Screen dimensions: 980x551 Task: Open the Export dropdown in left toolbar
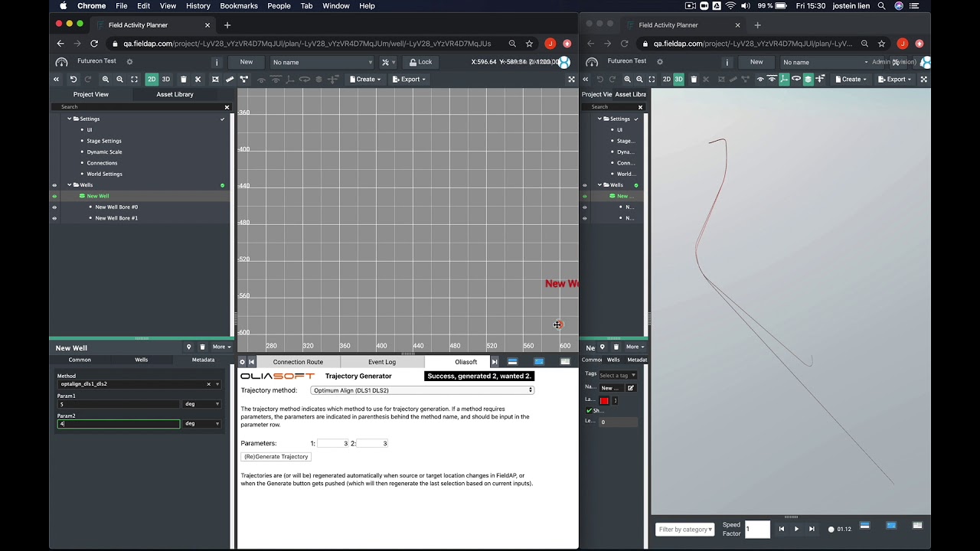(409, 79)
